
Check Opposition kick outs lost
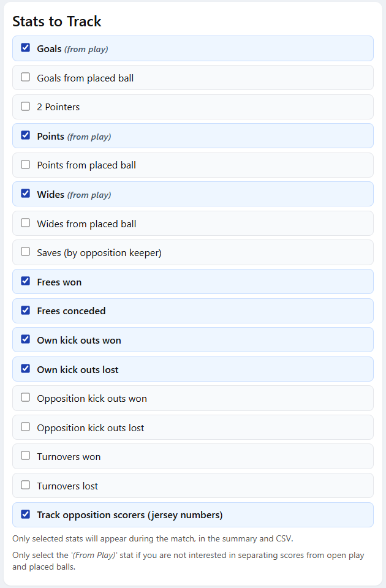coord(25,427)
